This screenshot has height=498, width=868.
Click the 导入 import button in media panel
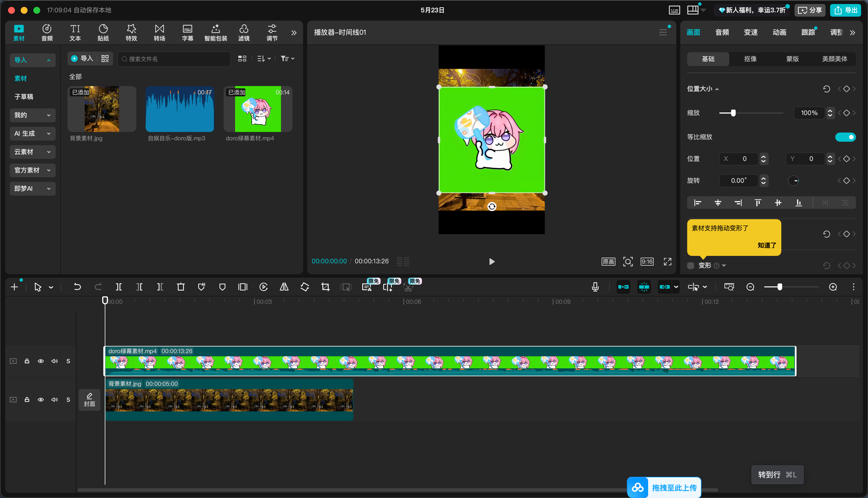(82, 59)
